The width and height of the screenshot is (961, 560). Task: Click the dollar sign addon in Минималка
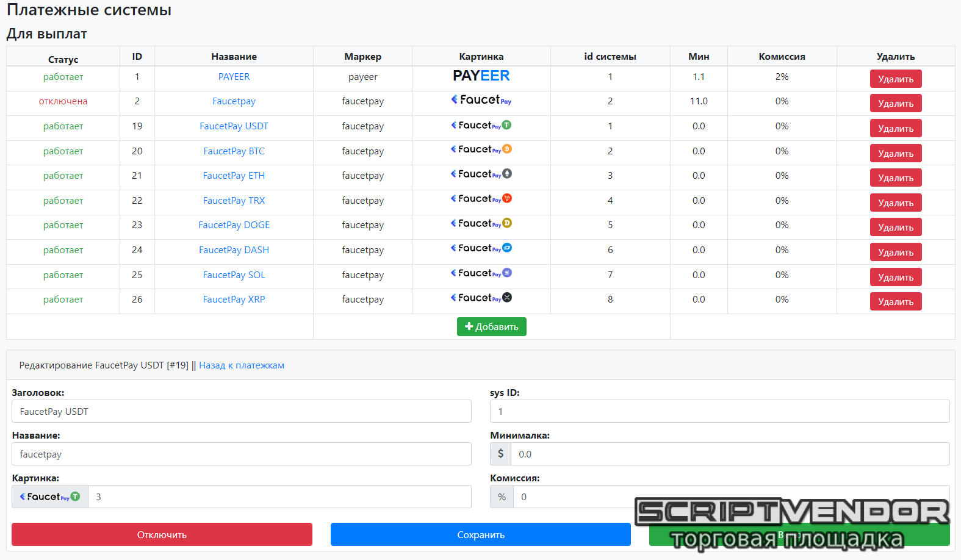[500, 454]
